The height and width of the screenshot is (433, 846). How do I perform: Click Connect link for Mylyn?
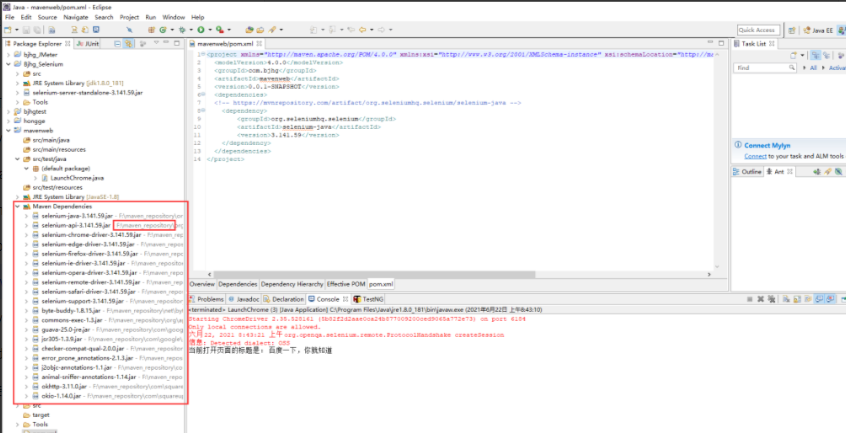(755, 156)
